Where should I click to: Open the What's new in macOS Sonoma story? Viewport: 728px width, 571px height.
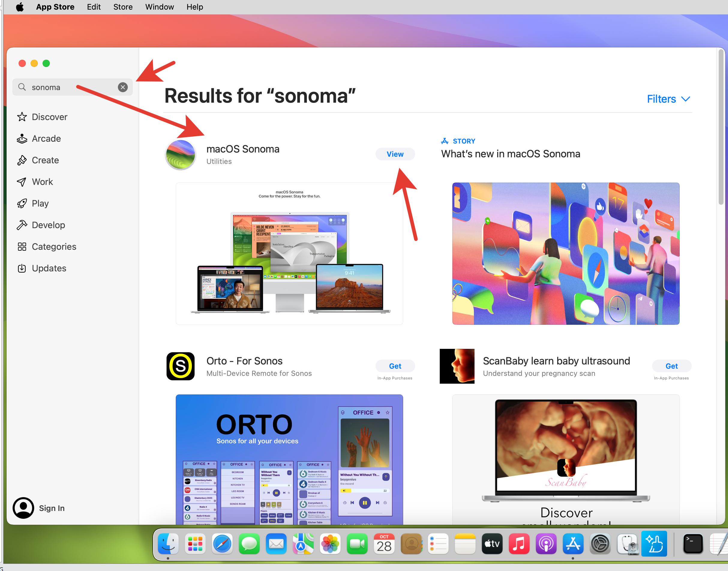pyautogui.click(x=511, y=154)
